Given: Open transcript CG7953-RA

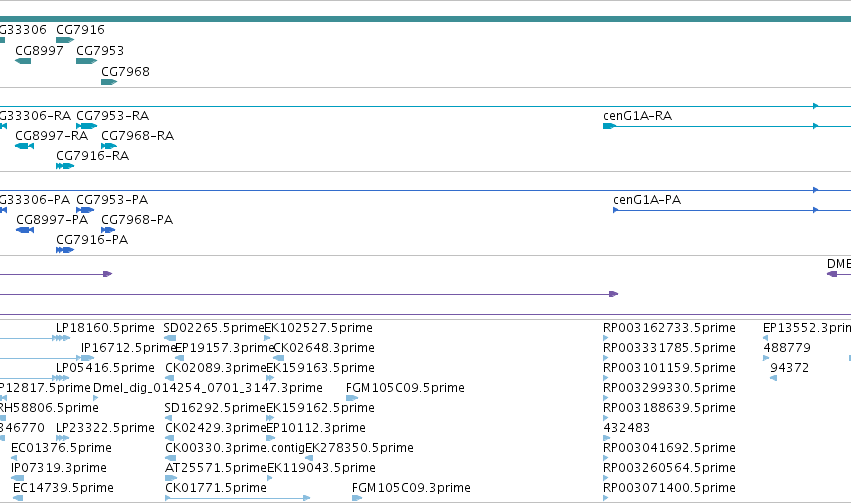Looking at the screenshot, I should tap(112, 116).
